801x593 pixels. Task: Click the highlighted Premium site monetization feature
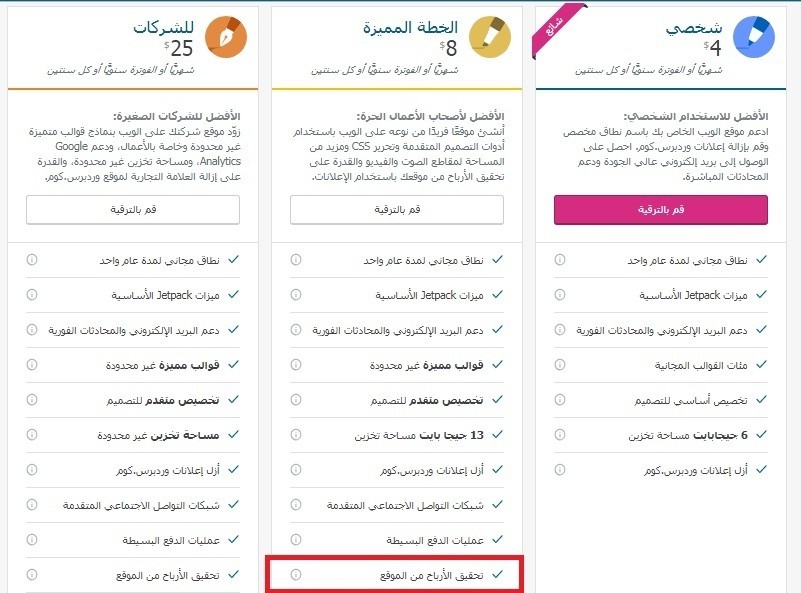click(396, 575)
